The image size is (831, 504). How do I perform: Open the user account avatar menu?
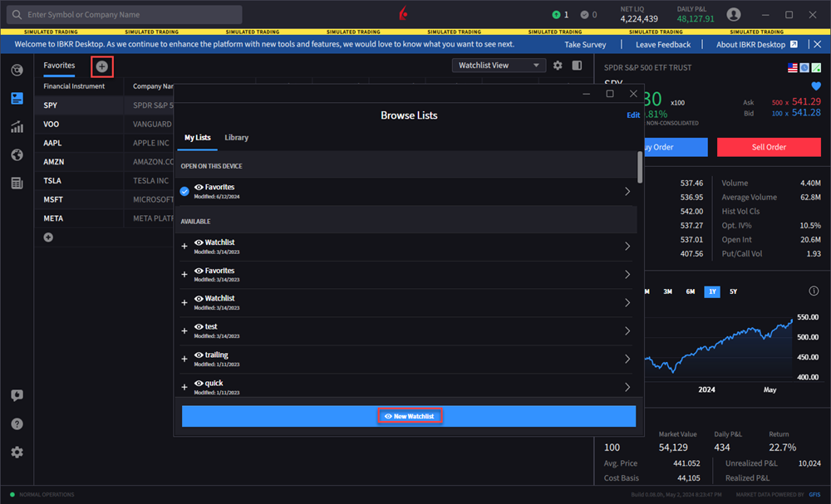[x=734, y=14]
